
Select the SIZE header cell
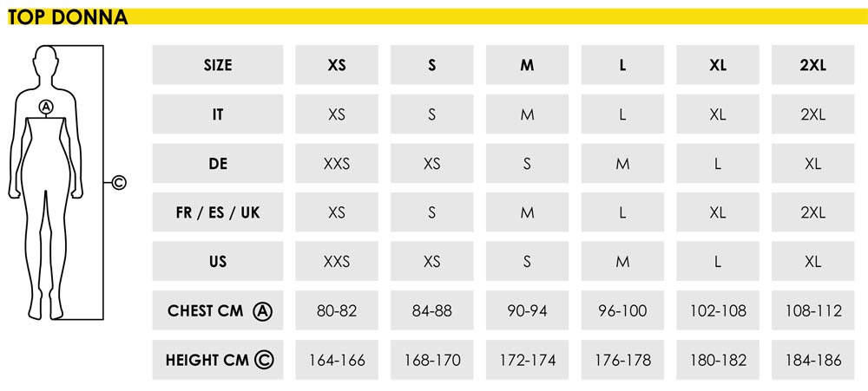point(218,65)
